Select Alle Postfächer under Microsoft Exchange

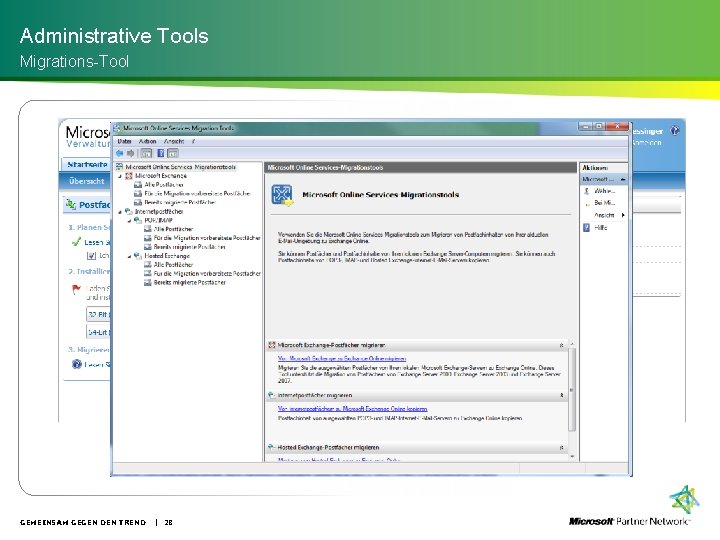pos(164,185)
